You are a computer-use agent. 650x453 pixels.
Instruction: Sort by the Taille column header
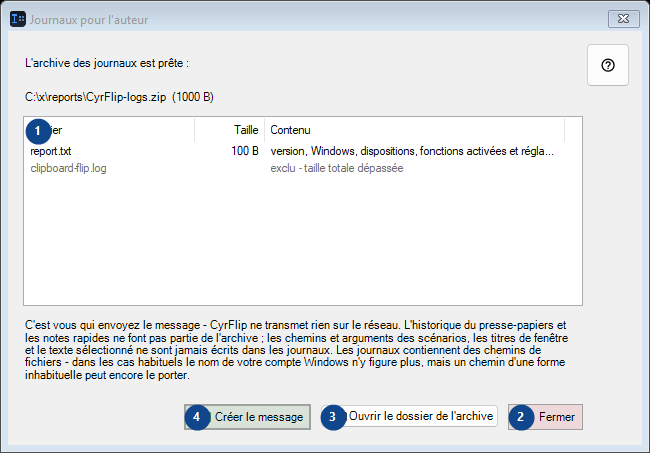[229, 130]
